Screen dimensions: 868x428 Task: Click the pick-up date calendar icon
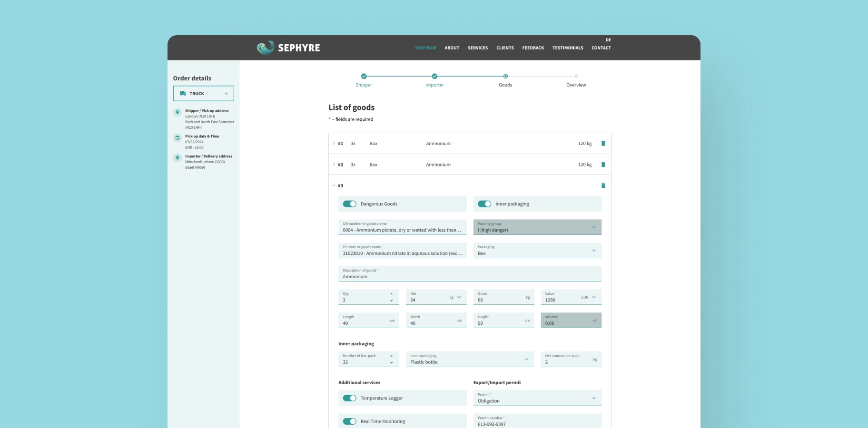(x=178, y=138)
